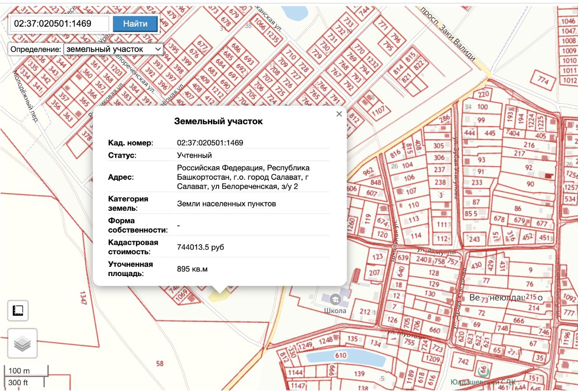578x392 pixels.
Task: Click the pond parcel labeled 610
Action: click(340, 355)
